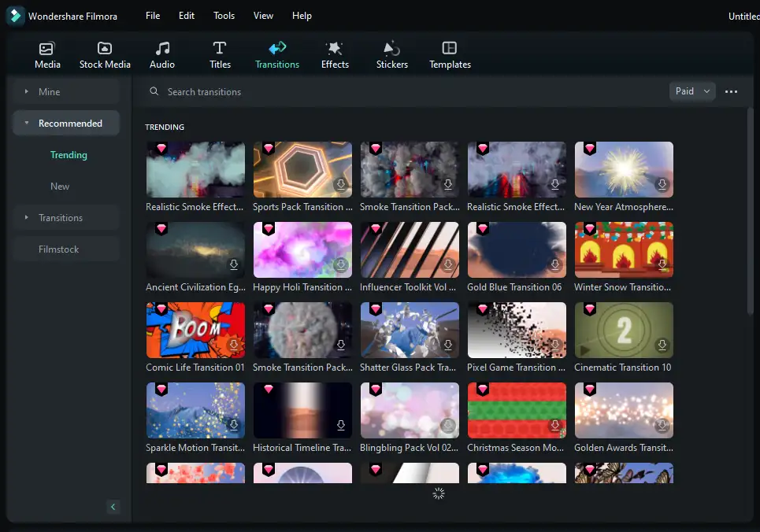Open the three-dot more options menu
The height and width of the screenshot is (532, 760).
[x=731, y=92]
